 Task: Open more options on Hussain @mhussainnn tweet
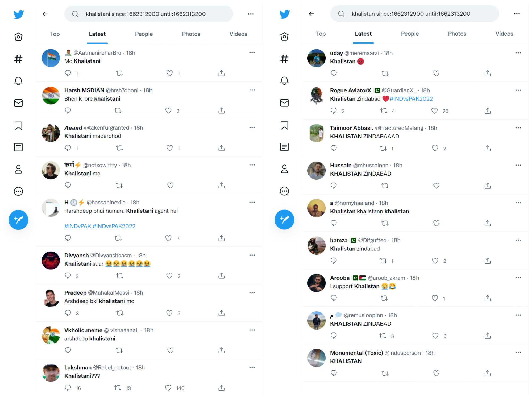[518, 165]
